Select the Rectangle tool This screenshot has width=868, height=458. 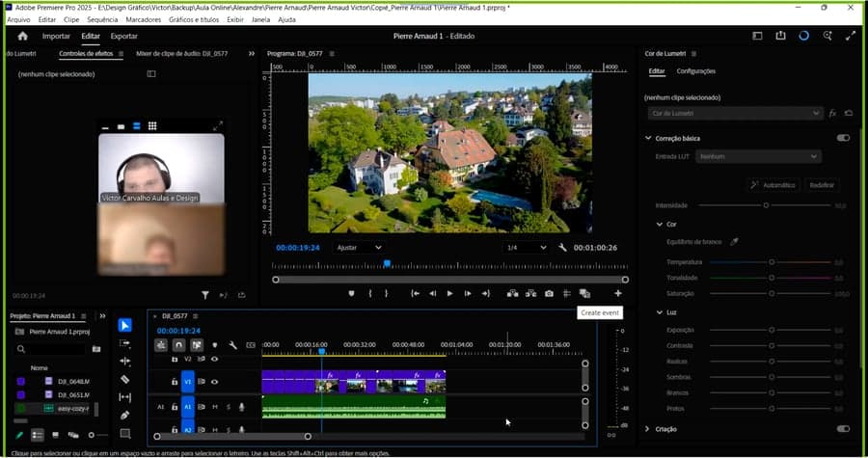point(125,433)
